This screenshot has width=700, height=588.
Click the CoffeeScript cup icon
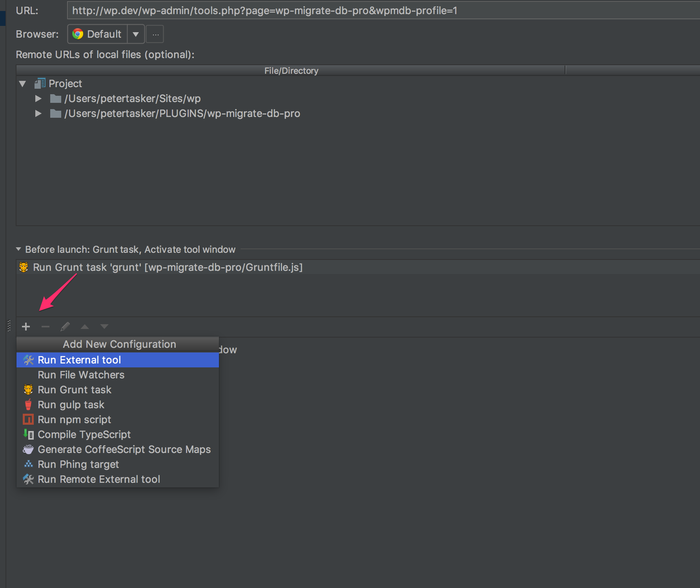click(28, 449)
